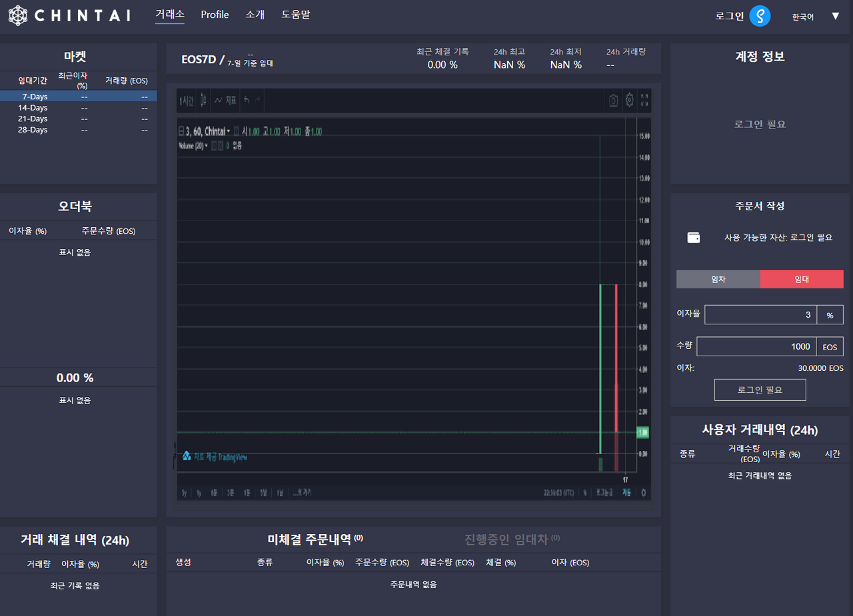Open the language dropdown arrow
The image size is (853, 616).
click(x=835, y=15)
